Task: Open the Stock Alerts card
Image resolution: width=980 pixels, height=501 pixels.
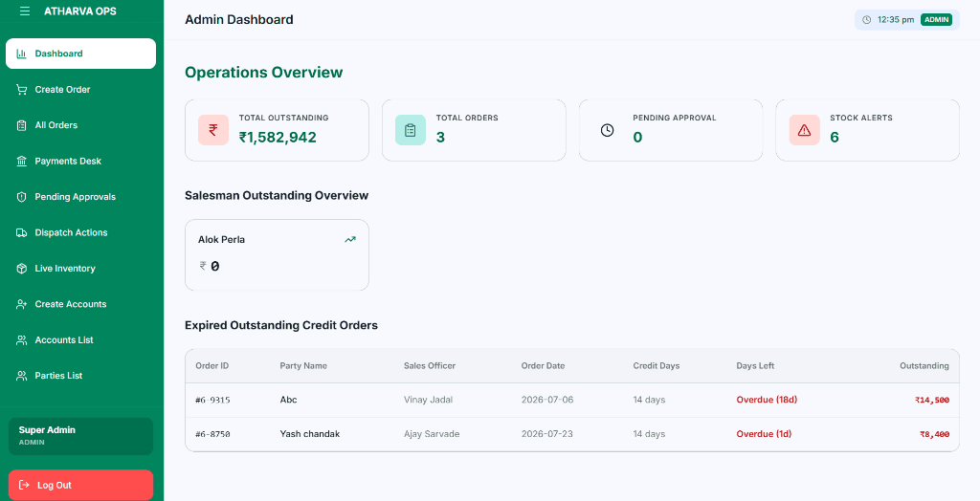Action: (867, 130)
